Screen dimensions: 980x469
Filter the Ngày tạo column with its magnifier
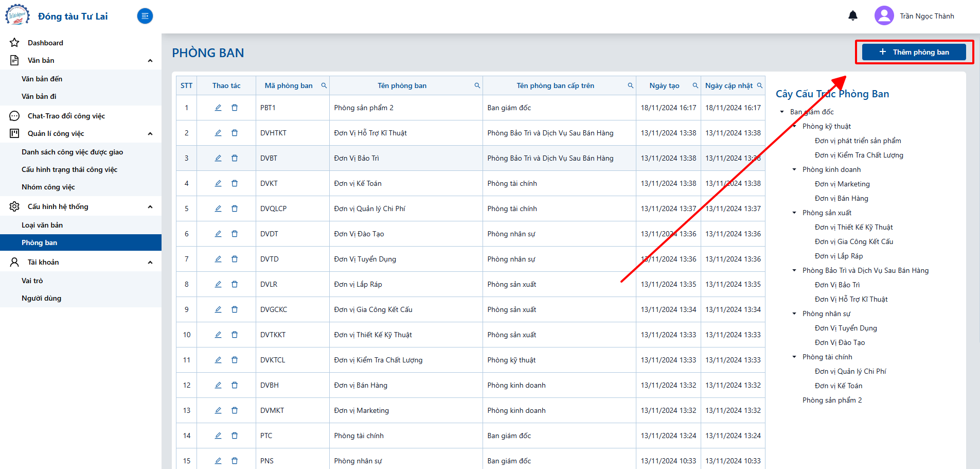coord(696,85)
